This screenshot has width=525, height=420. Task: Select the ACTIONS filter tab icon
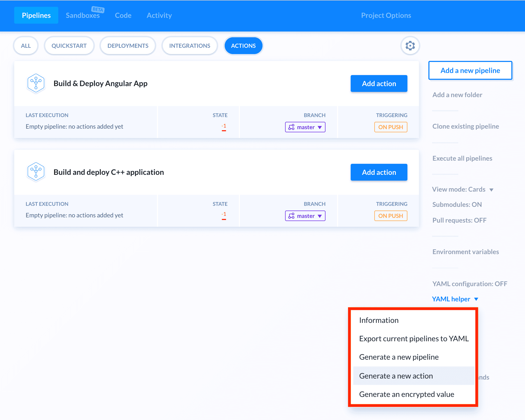(243, 45)
